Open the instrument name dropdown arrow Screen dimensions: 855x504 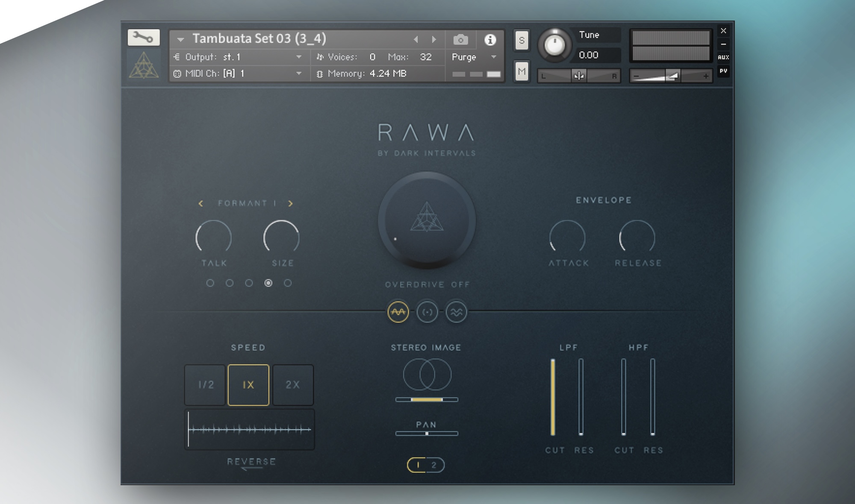(180, 40)
